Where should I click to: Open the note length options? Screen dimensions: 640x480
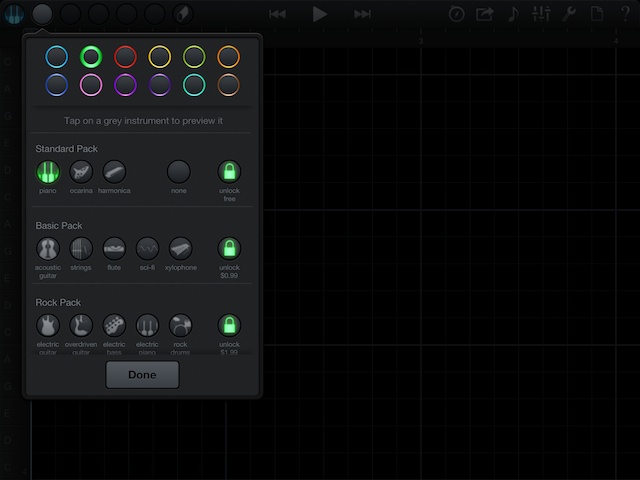[513, 14]
